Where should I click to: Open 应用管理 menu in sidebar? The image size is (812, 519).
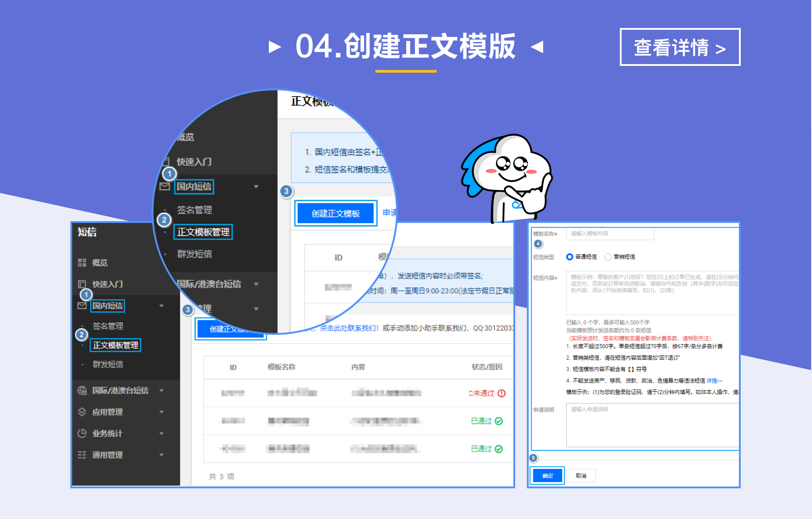107,412
